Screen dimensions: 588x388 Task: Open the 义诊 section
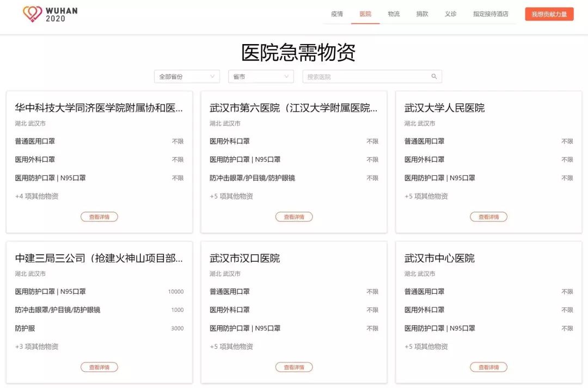pos(450,14)
